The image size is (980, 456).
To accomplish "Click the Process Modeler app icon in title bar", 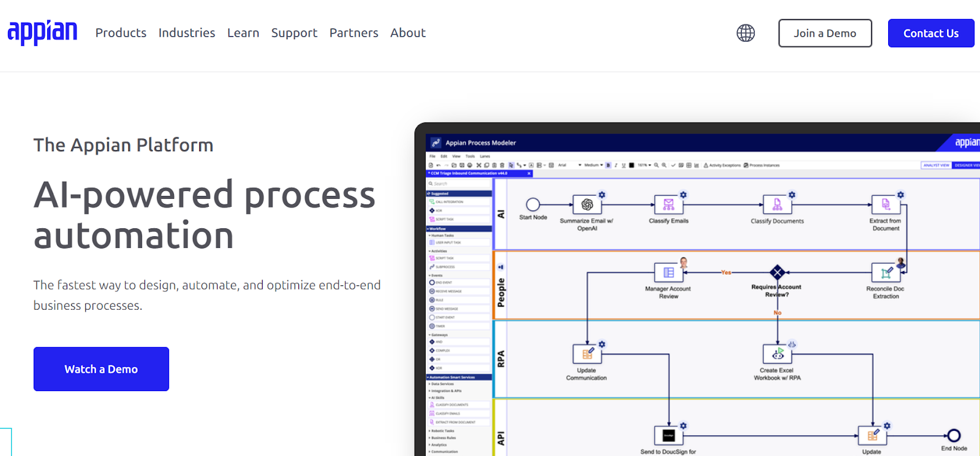I will click(435, 143).
